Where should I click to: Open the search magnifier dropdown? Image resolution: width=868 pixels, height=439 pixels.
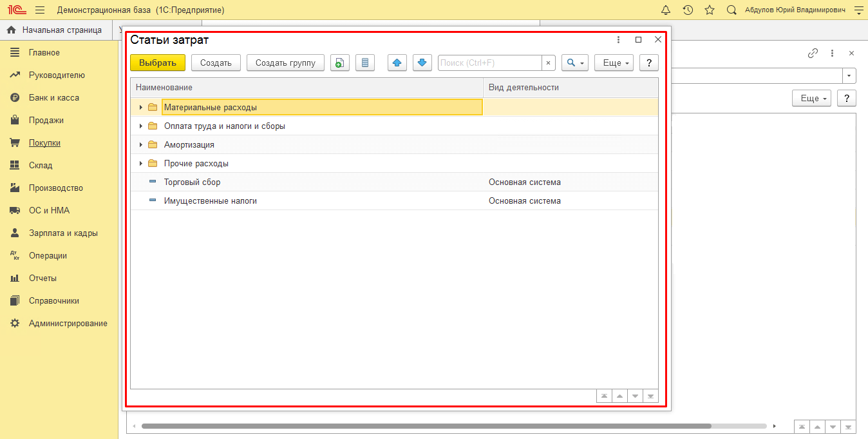[x=574, y=63]
